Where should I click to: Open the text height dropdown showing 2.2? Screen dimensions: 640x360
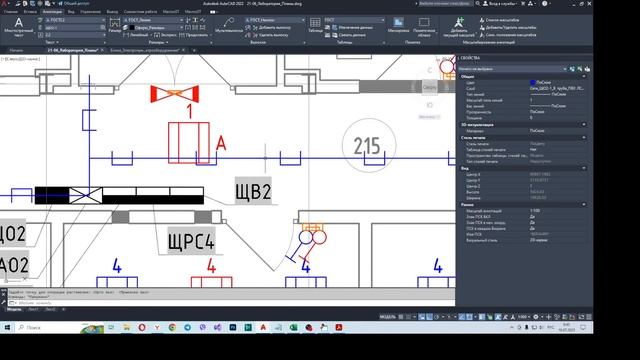tap(75, 35)
